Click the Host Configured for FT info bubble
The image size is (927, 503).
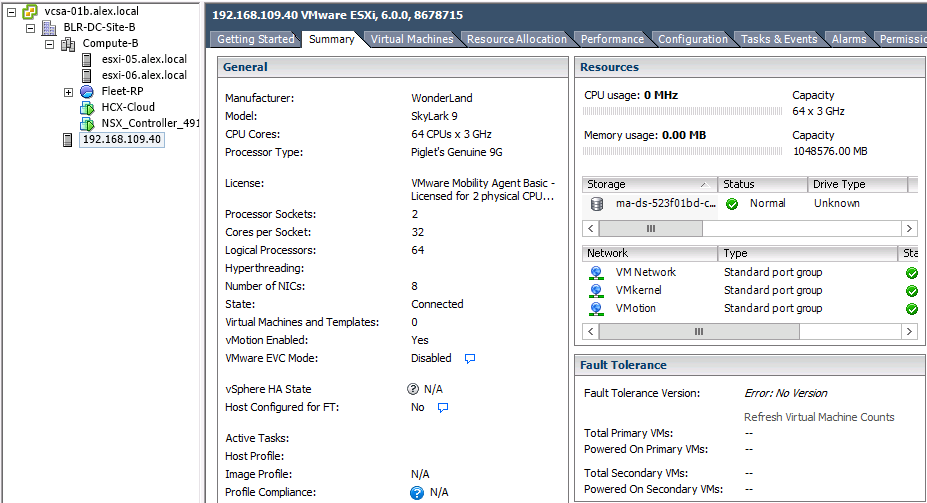[x=442, y=407]
